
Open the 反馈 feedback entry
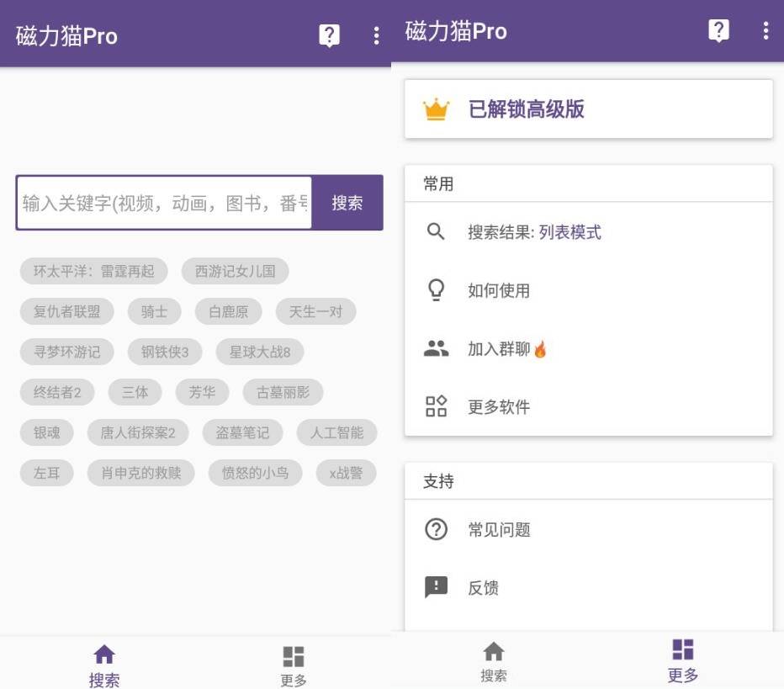pos(485,587)
